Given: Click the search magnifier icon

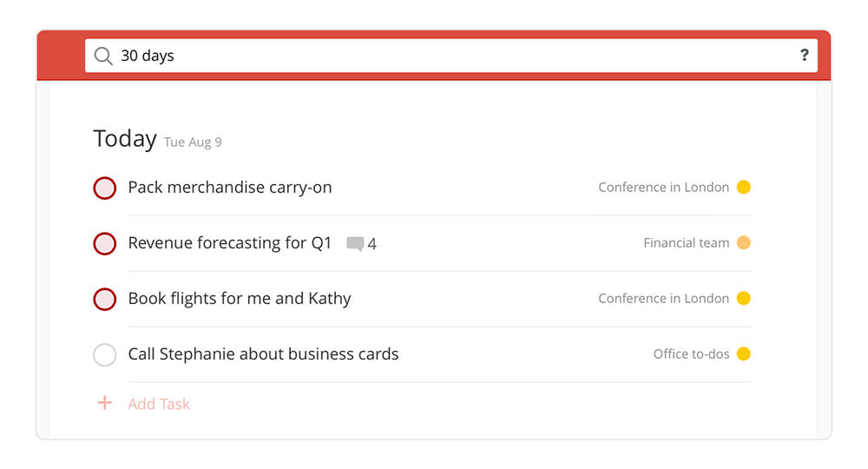Looking at the screenshot, I should pyautogui.click(x=103, y=56).
